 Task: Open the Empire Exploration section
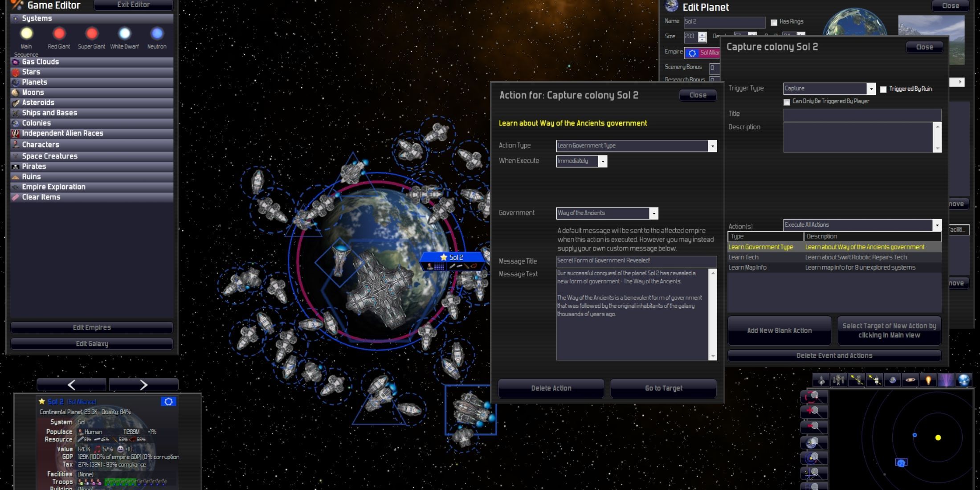[x=92, y=187]
